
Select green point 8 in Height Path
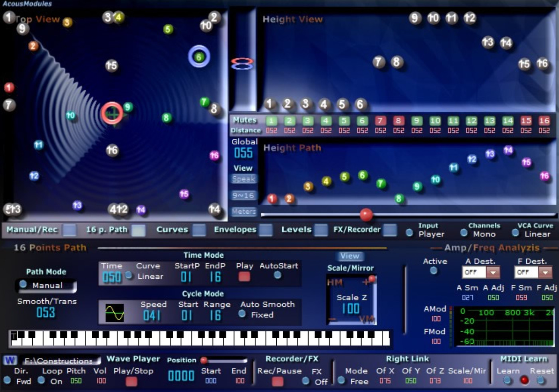point(398,199)
